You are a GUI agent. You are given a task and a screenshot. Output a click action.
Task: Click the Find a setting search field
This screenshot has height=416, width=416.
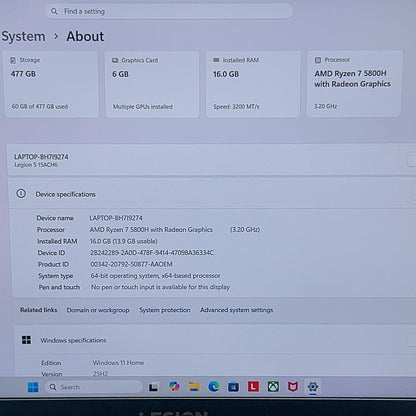(x=169, y=11)
